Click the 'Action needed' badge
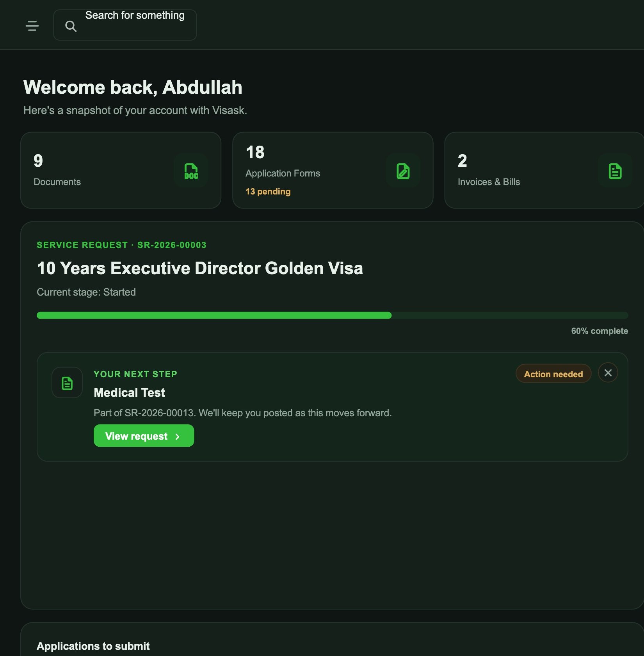This screenshot has width=644, height=656. pos(553,374)
